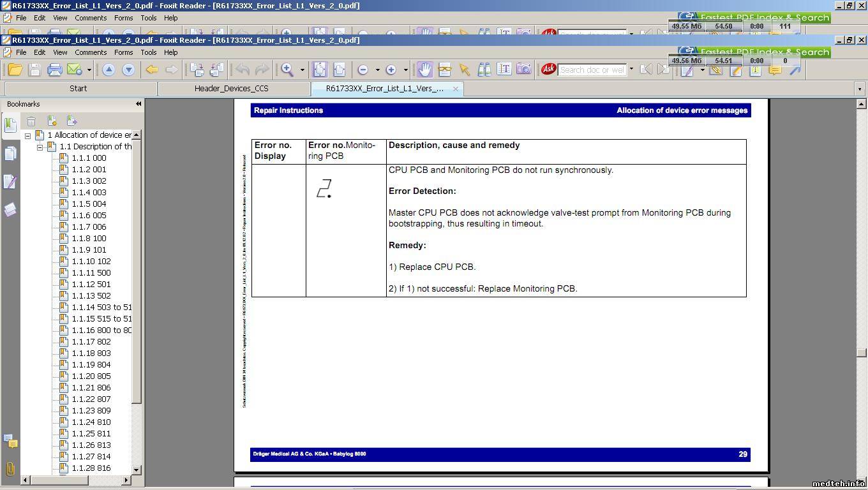Collapse the Bookmarks panel with double-arrow
This screenshot has width=868, height=490.
[x=138, y=104]
